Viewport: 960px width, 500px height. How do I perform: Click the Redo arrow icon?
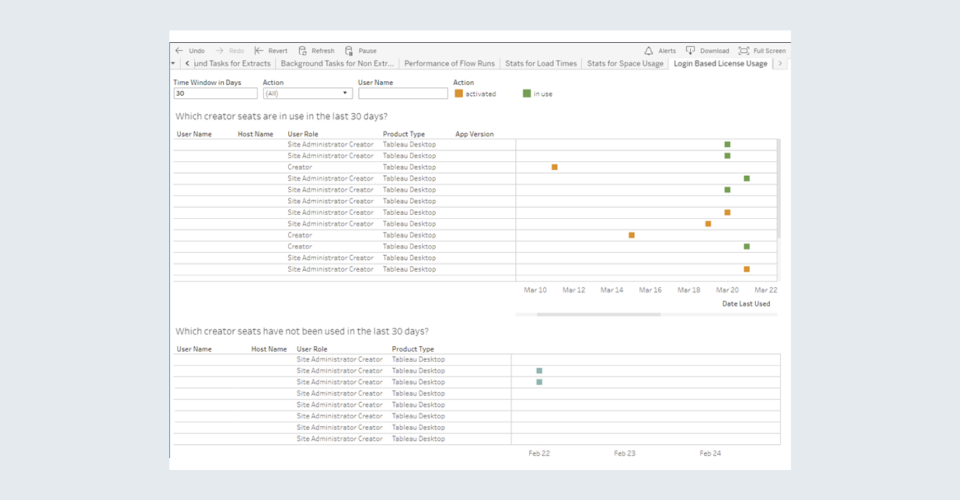[x=220, y=50]
